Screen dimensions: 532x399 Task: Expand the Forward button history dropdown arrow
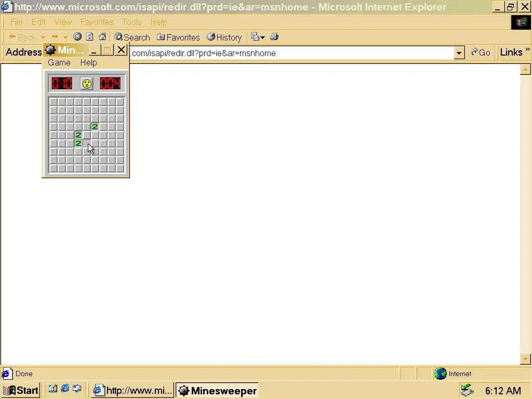click(65, 37)
